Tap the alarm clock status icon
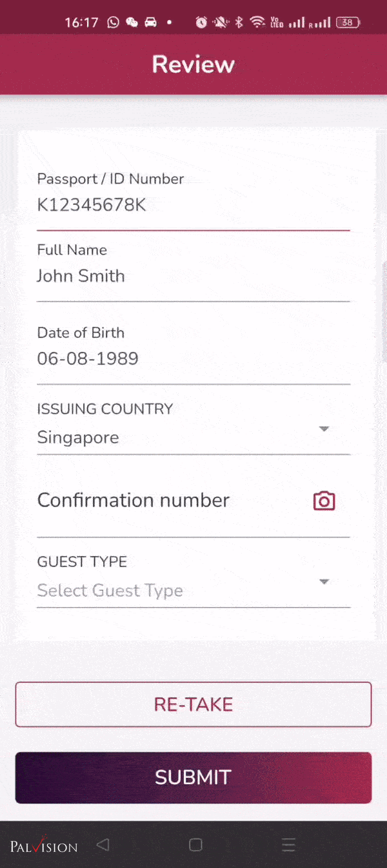 point(201,23)
